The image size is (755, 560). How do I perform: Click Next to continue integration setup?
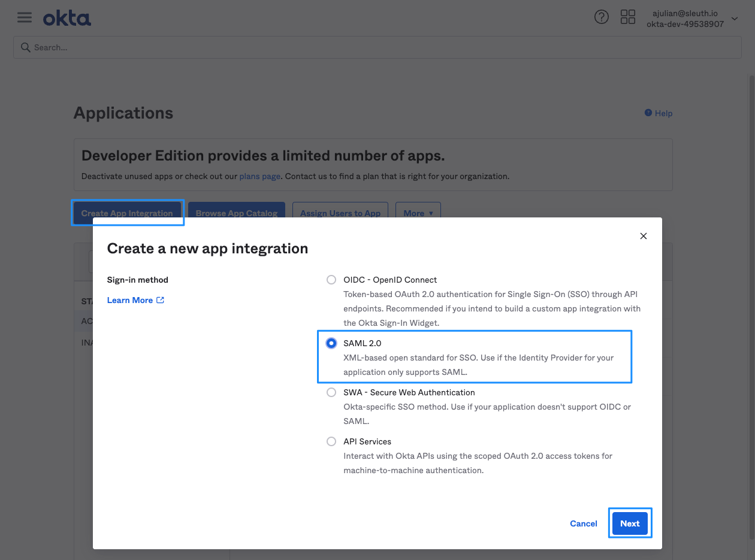[630, 523]
